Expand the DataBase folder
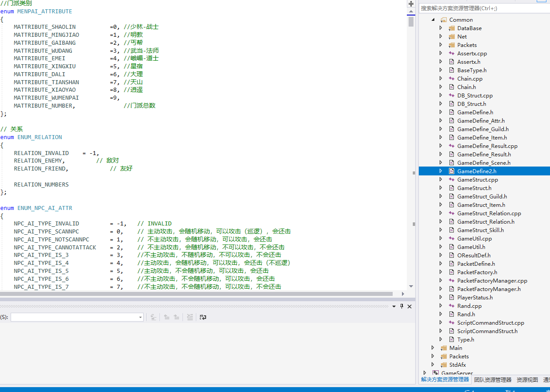550x392 pixels. [x=441, y=28]
